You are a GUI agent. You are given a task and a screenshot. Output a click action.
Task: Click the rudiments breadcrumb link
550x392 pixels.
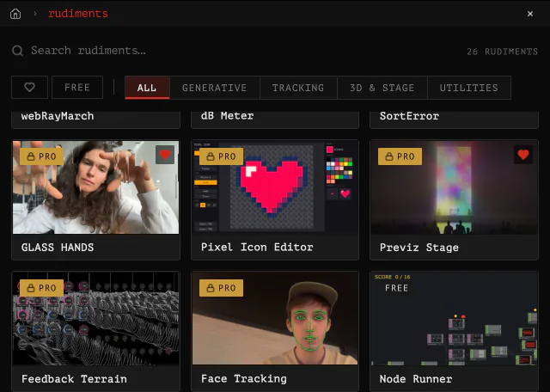click(78, 14)
